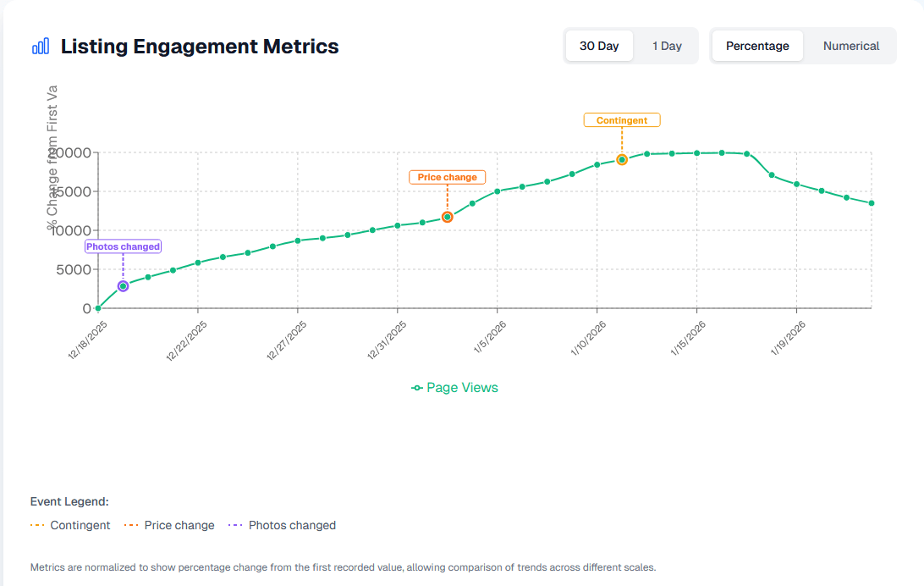Select the Contingent event marker on the chart
924x586 pixels.
pyautogui.click(x=622, y=158)
